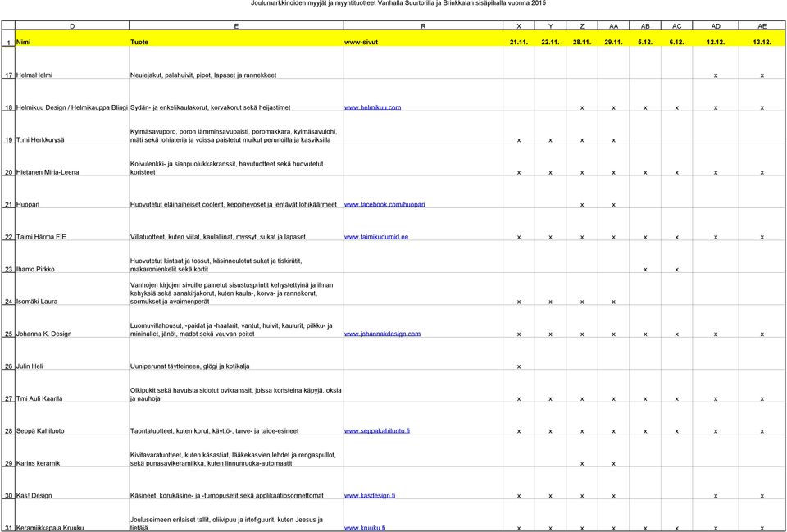
Task: Select the 'Keramiikkapaja Kruuku' name cell
Action: tap(72, 515)
